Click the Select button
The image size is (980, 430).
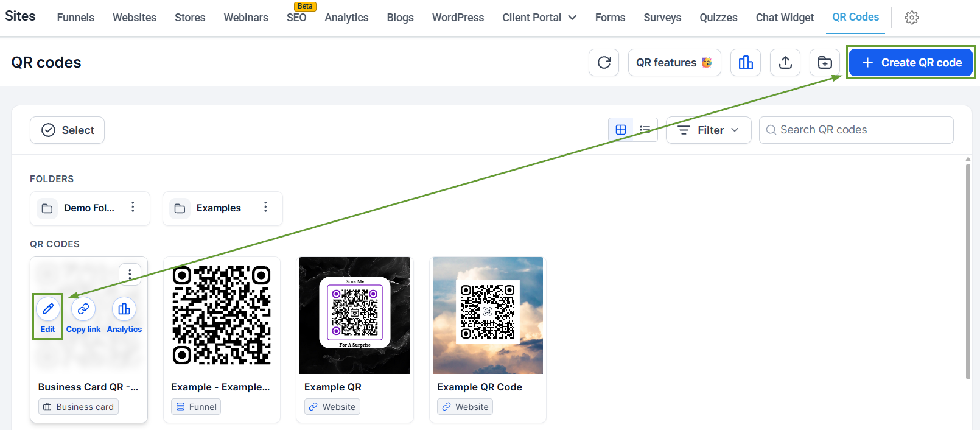click(x=67, y=130)
